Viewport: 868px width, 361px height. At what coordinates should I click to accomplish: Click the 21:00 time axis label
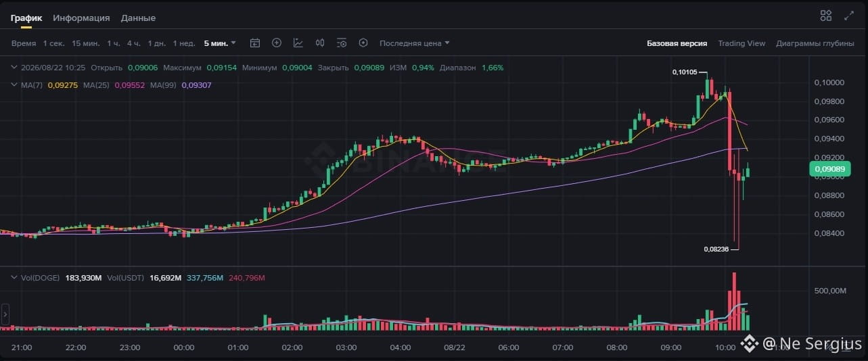[22, 347]
